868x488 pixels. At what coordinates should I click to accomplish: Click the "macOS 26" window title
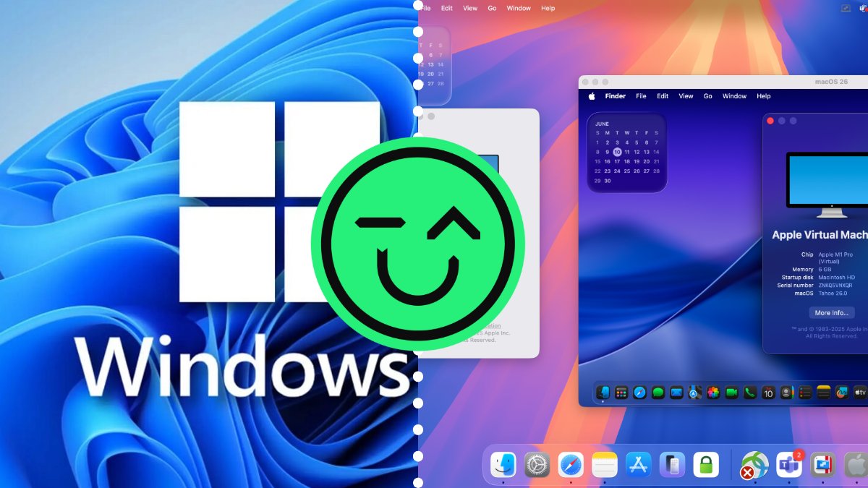831,82
